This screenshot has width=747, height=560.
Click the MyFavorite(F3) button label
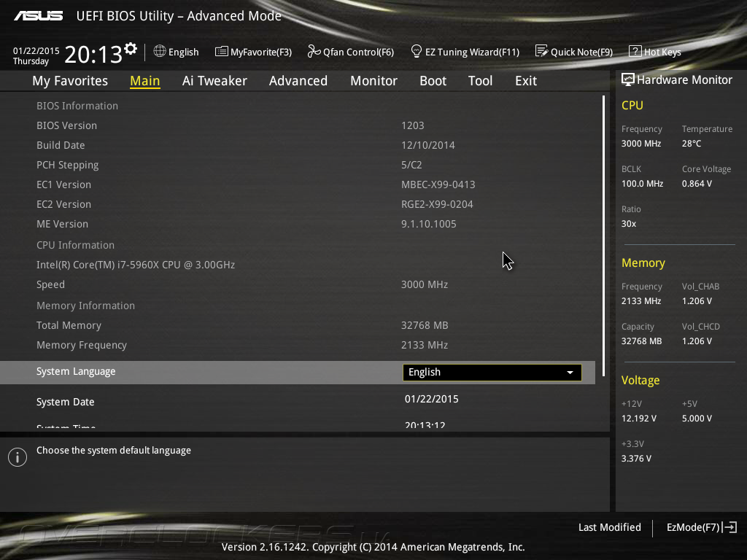[261, 52]
